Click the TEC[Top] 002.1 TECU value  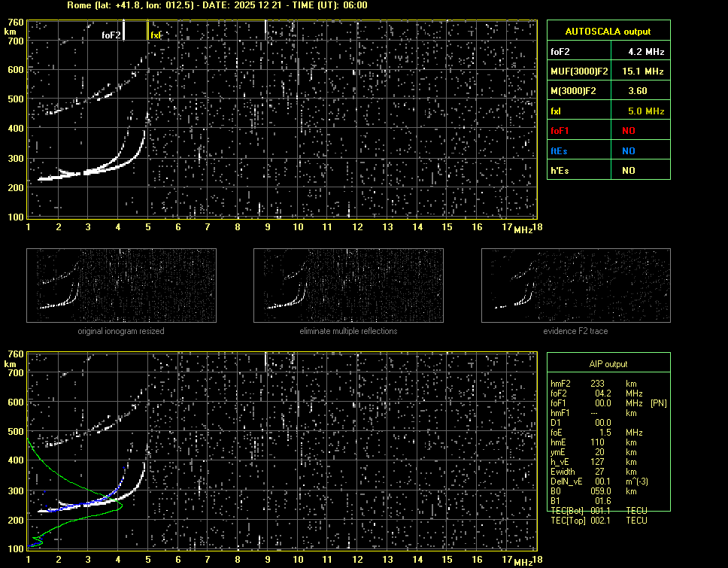(599, 521)
